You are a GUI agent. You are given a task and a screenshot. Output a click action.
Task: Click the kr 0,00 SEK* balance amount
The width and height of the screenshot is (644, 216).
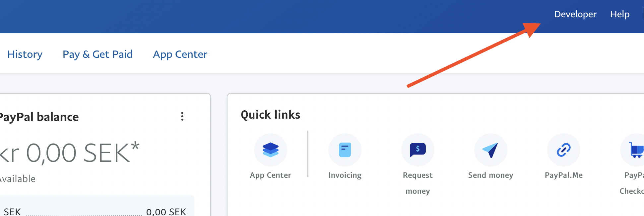click(69, 153)
